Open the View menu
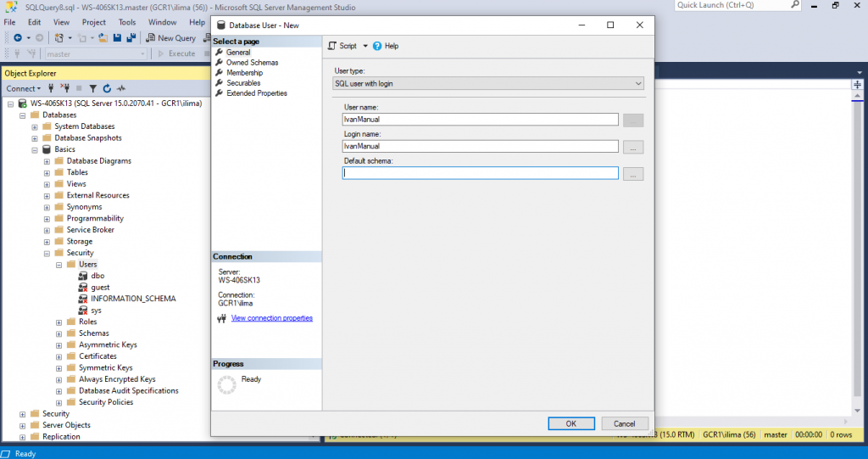The width and height of the screenshot is (868, 459). pyautogui.click(x=61, y=22)
